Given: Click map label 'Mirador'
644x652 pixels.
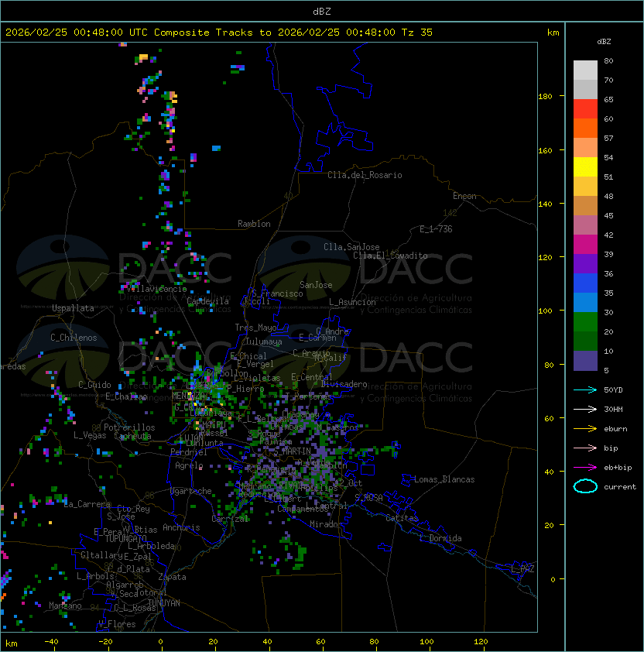Looking at the screenshot, I should (326, 524).
